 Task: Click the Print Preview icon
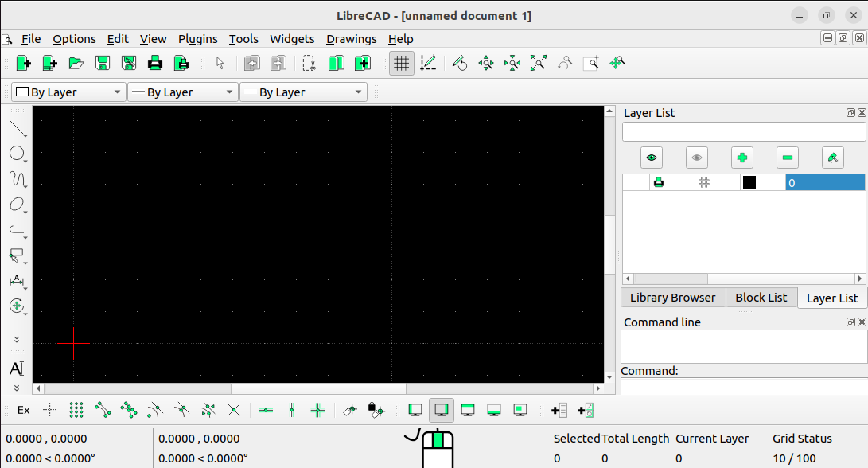click(181, 62)
